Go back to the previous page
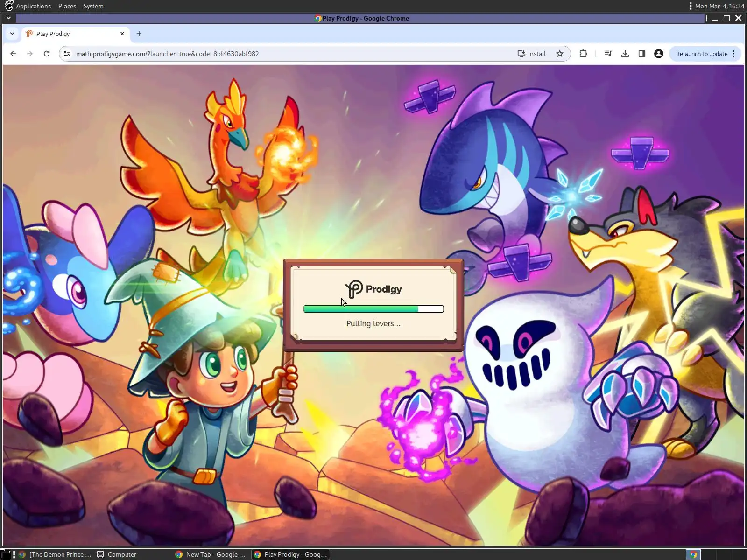Image resolution: width=747 pixels, height=560 pixels. (13, 54)
